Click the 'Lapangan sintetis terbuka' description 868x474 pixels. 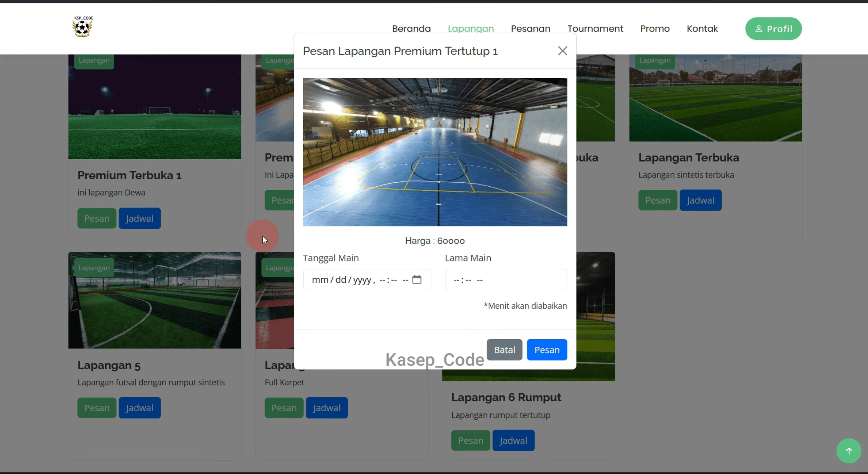[686, 175]
